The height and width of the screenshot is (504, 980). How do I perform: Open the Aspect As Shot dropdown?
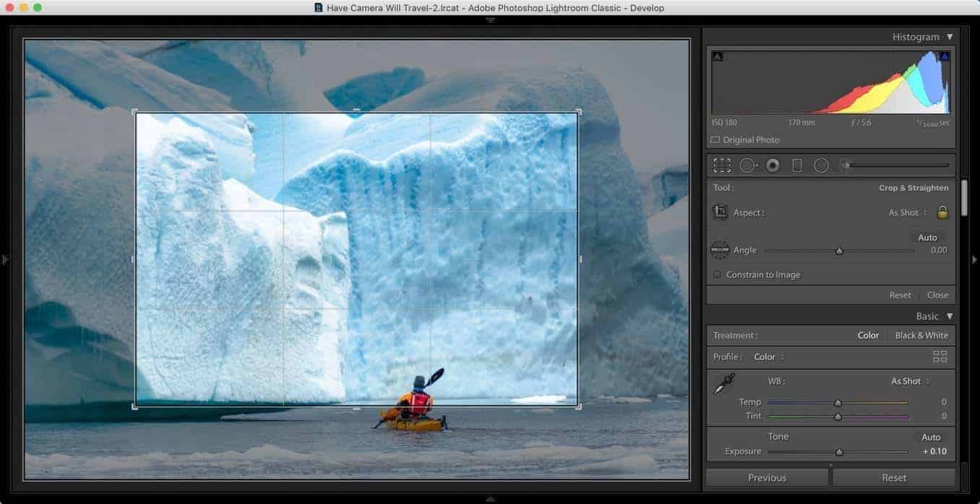point(907,212)
